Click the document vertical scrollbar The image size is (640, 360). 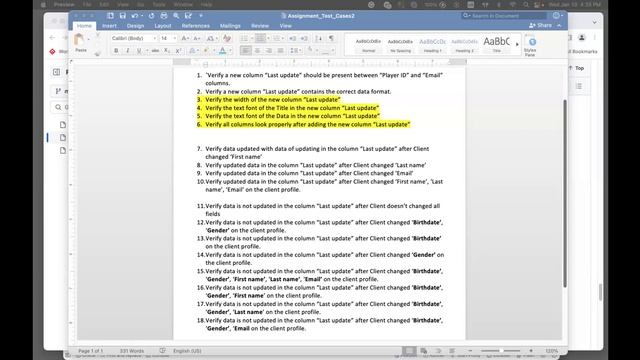565,193
